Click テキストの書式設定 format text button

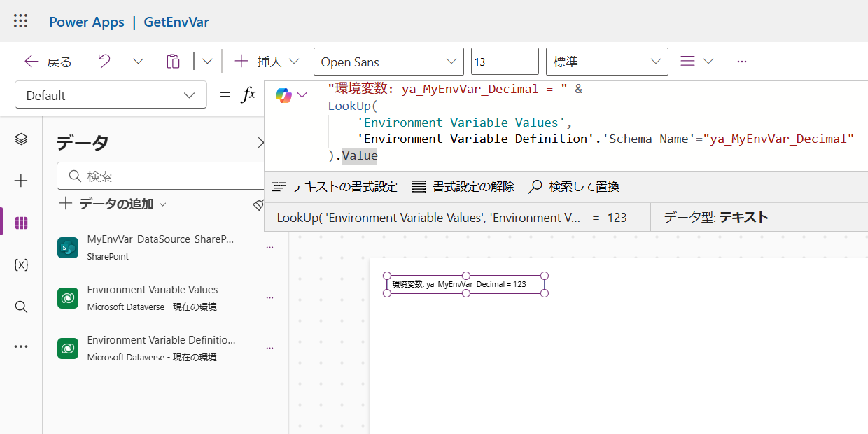(x=335, y=187)
